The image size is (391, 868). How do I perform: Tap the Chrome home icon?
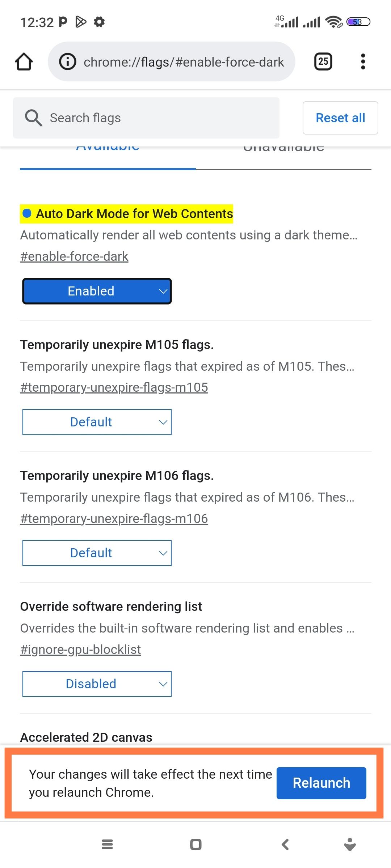click(x=24, y=62)
